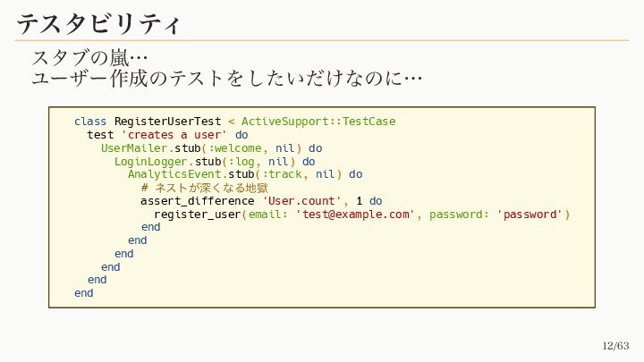Viewport: 644px width, 362px height.
Task: Click the 'password' string value
Action: point(530,215)
